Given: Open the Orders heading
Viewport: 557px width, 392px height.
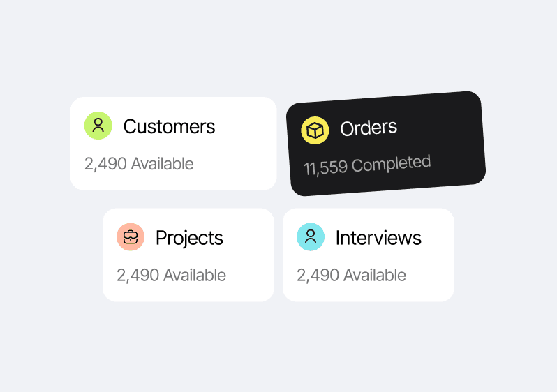Looking at the screenshot, I should pyautogui.click(x=369, y=128).
